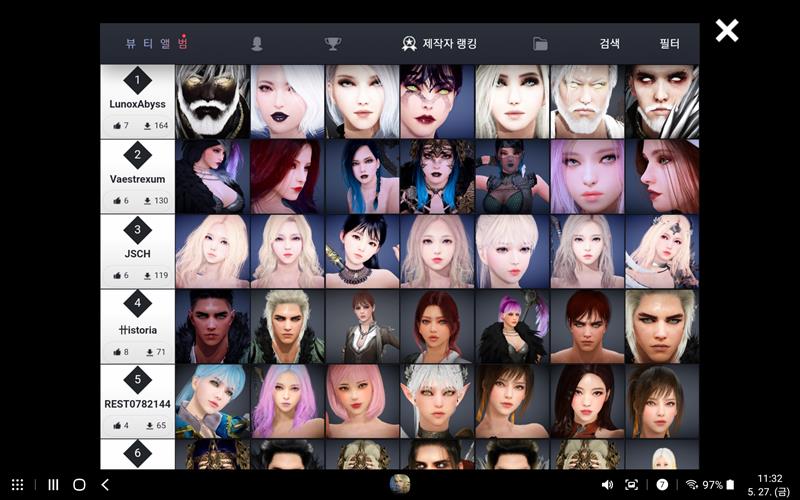Open Vaestrexum blue-braided hair woman thumbnail
This screenshot has width=800, height=500.
[362, 177]
